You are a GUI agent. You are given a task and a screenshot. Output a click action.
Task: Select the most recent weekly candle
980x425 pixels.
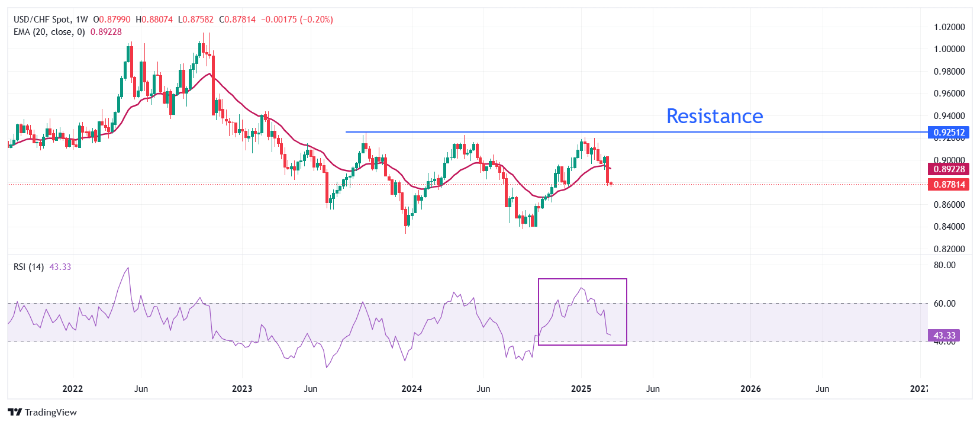(x=611, y=183)
